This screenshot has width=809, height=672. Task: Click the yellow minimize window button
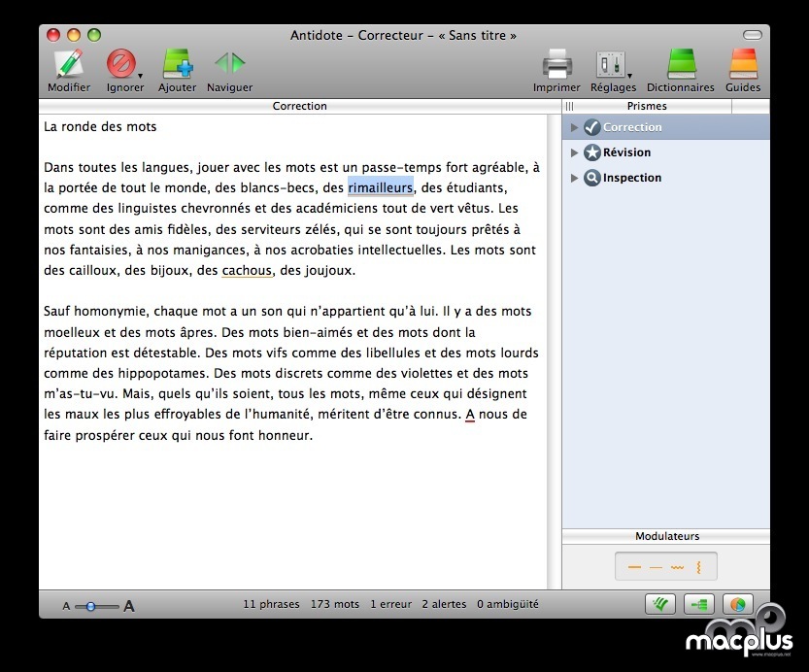(x=74, y=35)
